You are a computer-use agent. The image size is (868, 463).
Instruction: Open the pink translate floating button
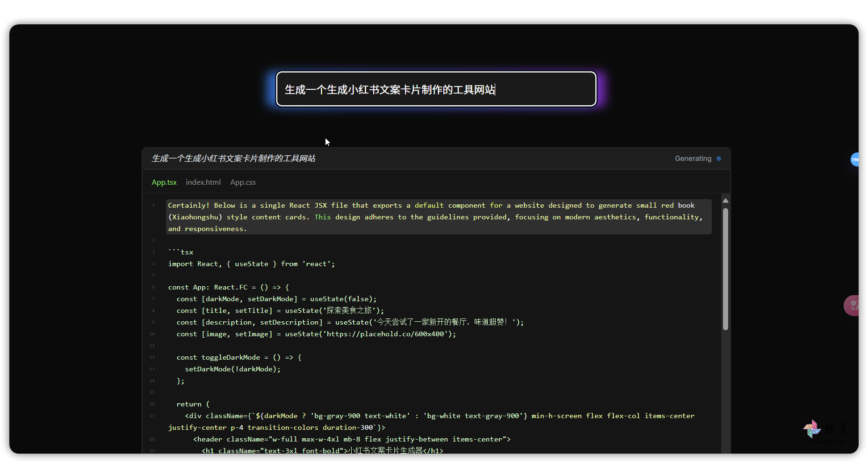(852, 305)
